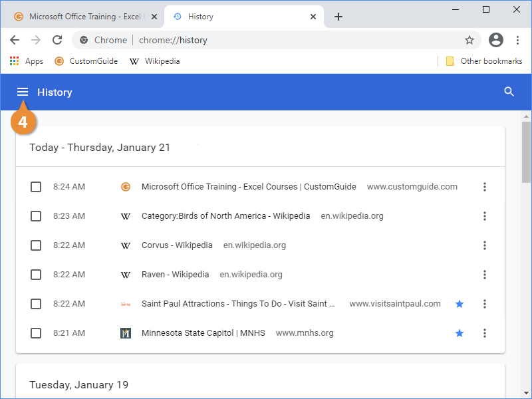532x399 pixels.
Task: Show more actions for Corvus - Wikipedia
Action: [x=485, y=245]
